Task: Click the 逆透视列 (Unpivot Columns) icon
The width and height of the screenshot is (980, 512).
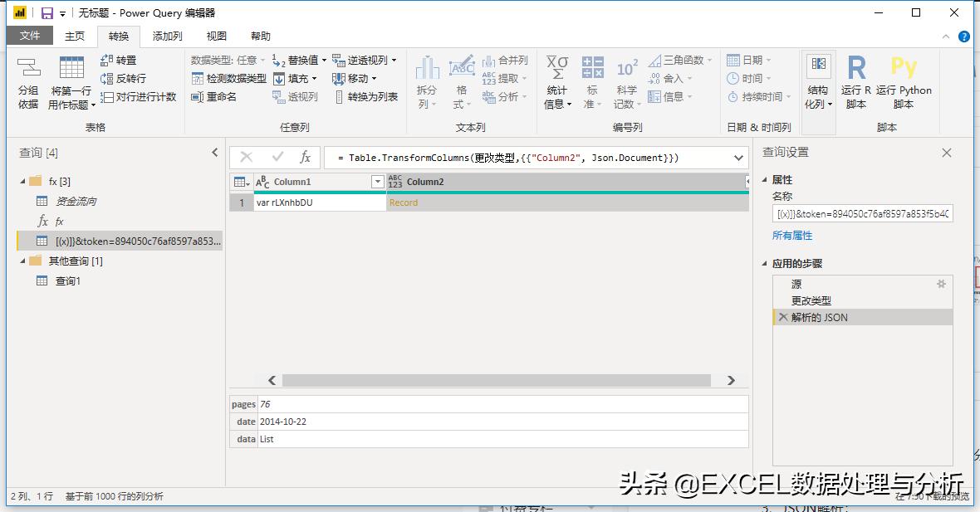Action: point(363,60)
